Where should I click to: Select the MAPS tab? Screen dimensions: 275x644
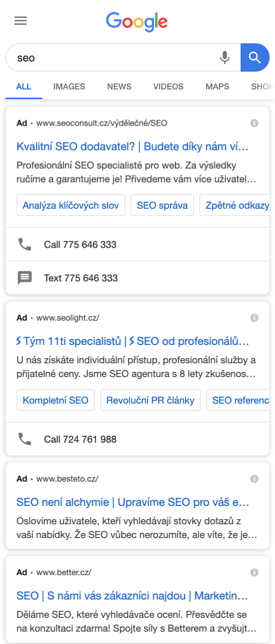(x=217, y=86)
